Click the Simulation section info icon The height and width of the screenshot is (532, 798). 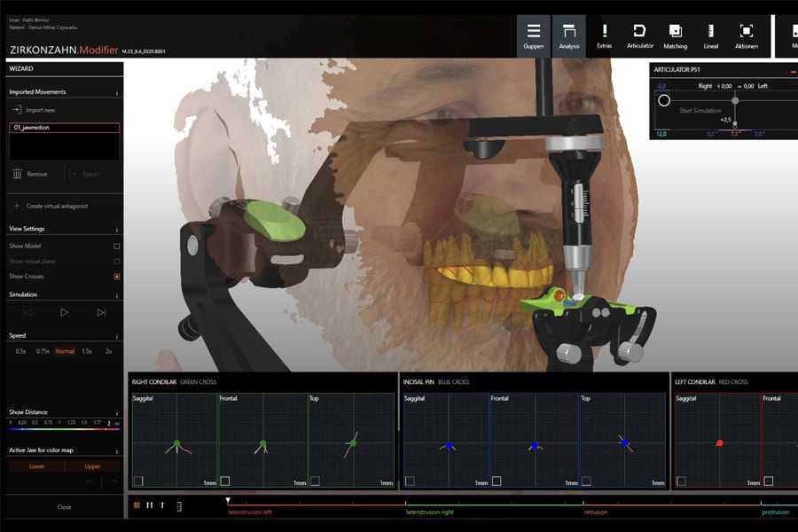[x=116, y=295]
